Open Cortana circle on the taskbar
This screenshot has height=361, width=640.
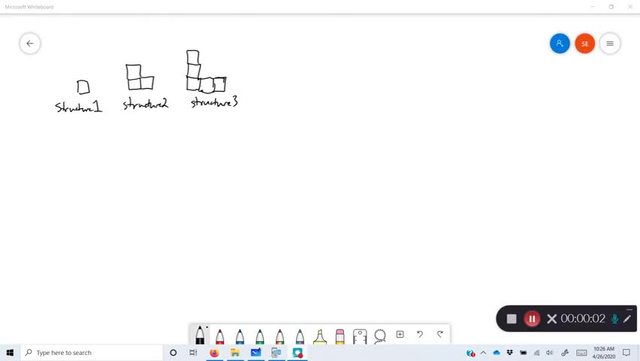pyautogui.click(x=173, y=352)
